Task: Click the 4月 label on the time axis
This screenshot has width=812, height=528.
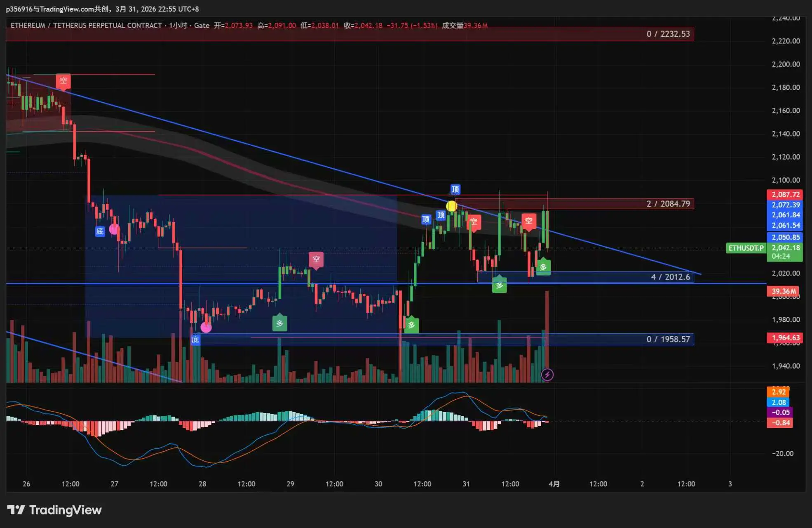Action: [x=554, y=484]
